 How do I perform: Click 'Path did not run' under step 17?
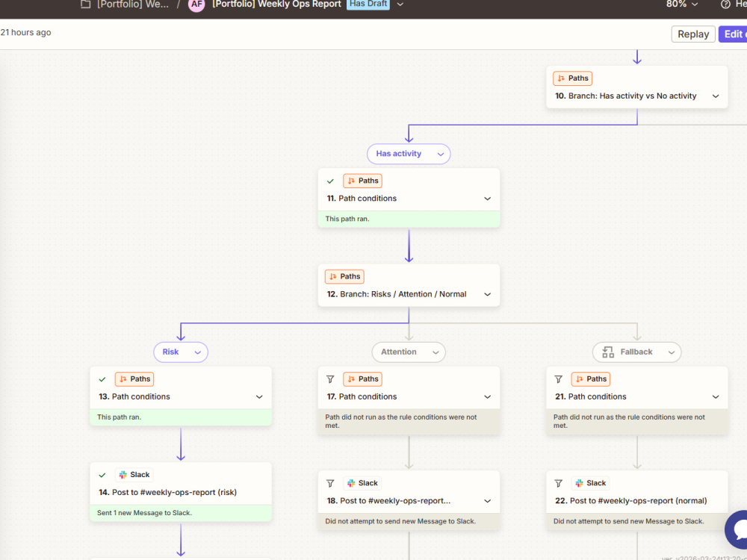[x=401, y=421]
